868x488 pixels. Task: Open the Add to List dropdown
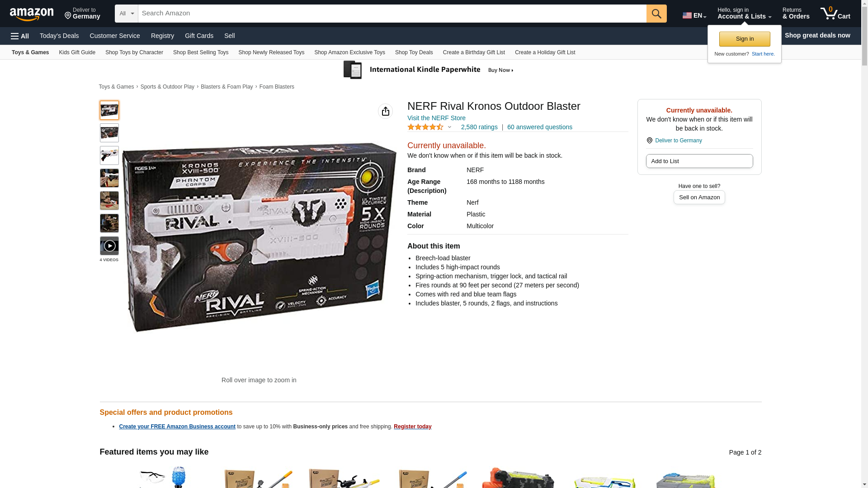click(699, 161)
